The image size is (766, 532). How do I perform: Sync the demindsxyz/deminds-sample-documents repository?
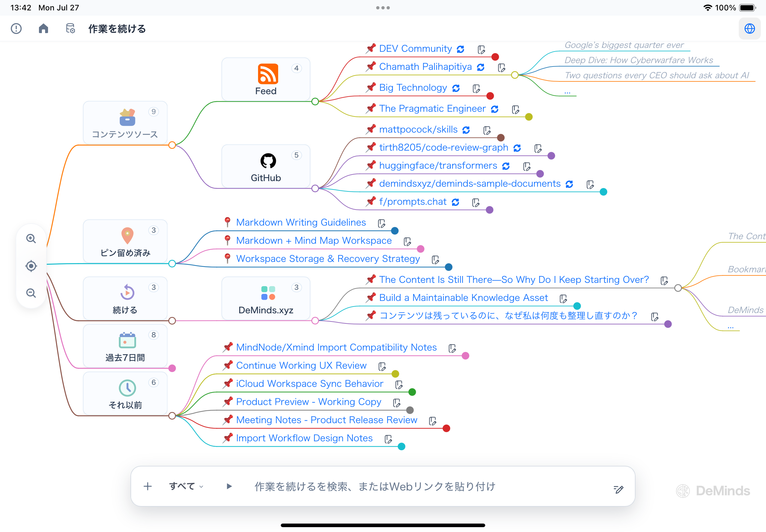click(x=569, y=184)
